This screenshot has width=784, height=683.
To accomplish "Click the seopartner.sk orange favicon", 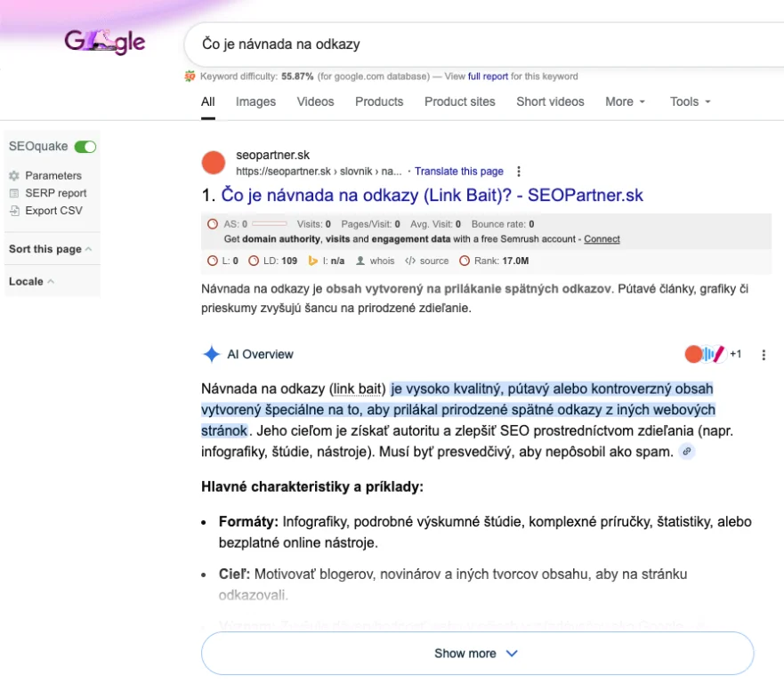I will (x=214, y=163).
